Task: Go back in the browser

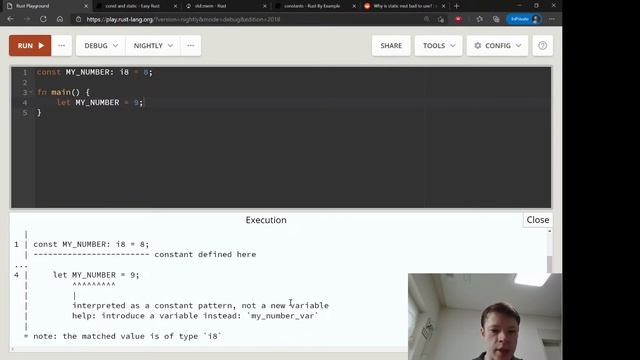Action: (10, 19)
